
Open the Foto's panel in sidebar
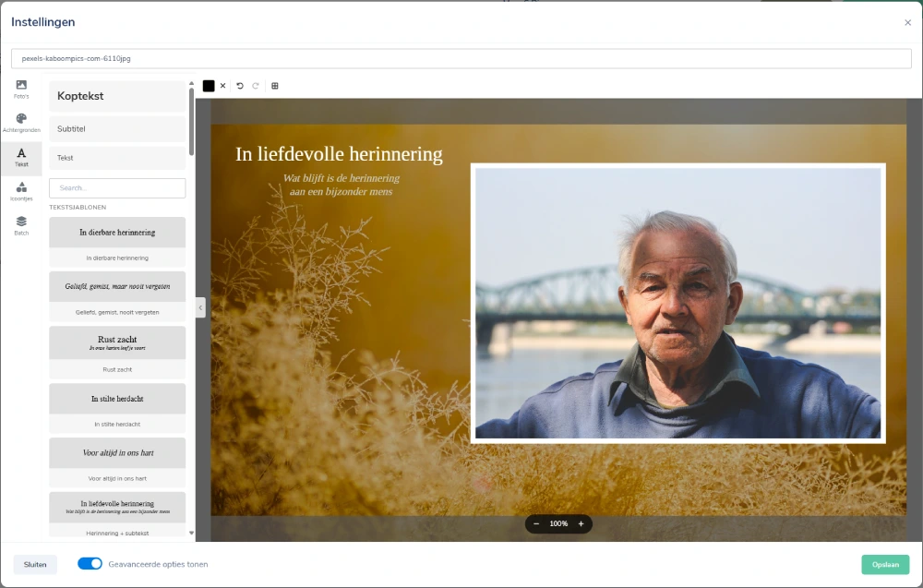coord(21,89)
